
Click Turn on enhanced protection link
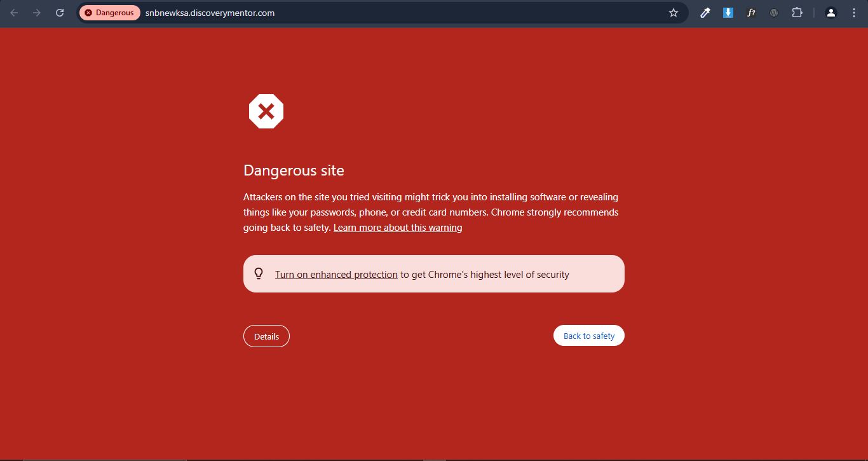coord(336,275)
